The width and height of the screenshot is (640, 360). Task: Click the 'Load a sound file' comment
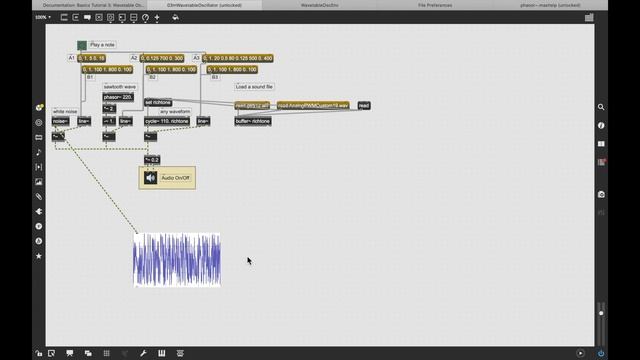(x=254, y=87)
